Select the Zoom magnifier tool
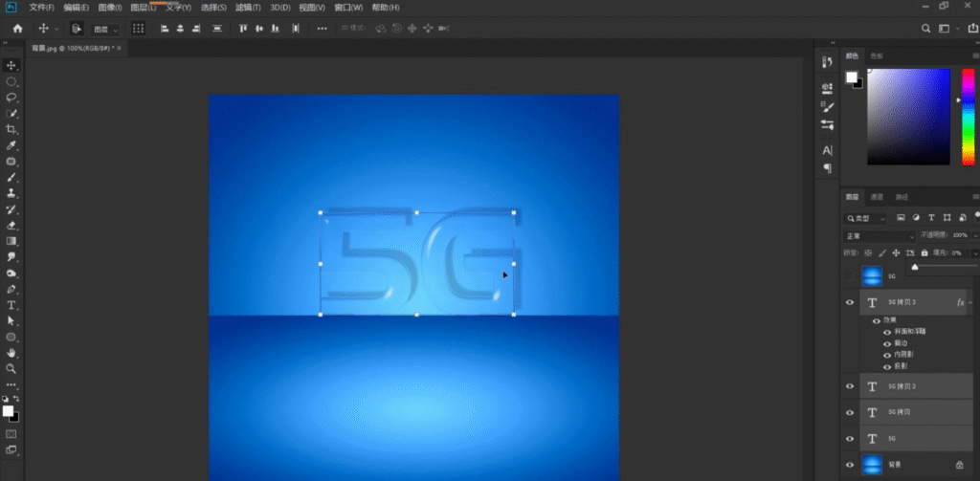Image resolution: width=980 pixels, height=481 pixels. click(11, 368)
